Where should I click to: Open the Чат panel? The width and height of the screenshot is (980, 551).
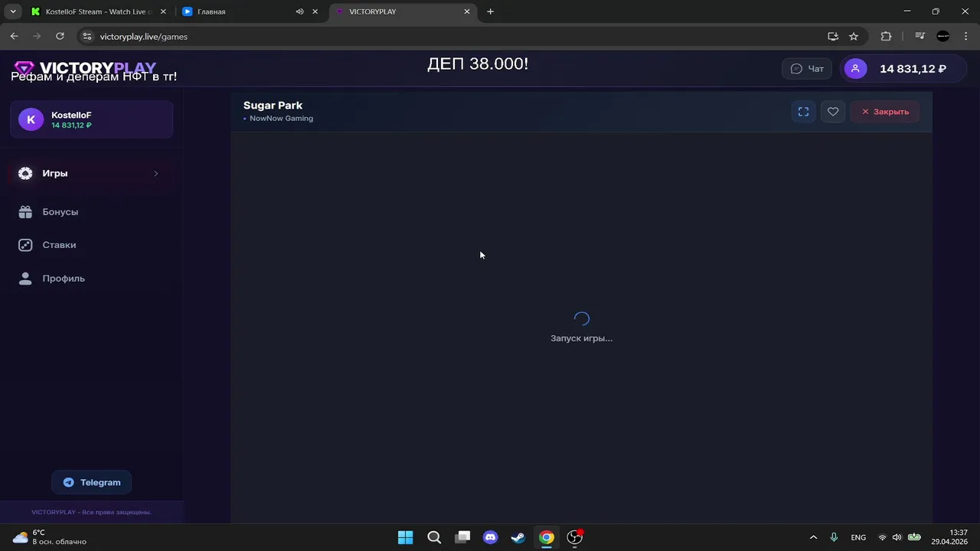[807, 69]
